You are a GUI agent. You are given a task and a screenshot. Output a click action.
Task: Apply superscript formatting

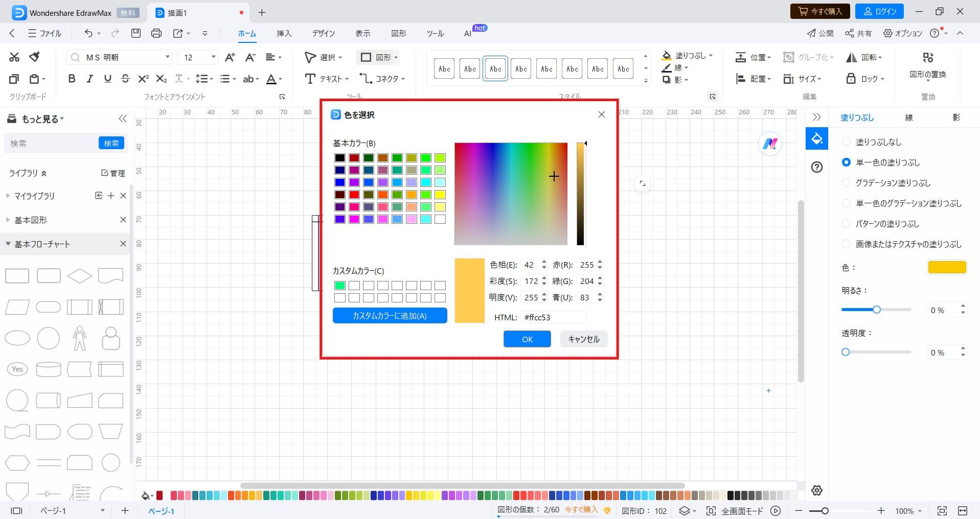143,79
